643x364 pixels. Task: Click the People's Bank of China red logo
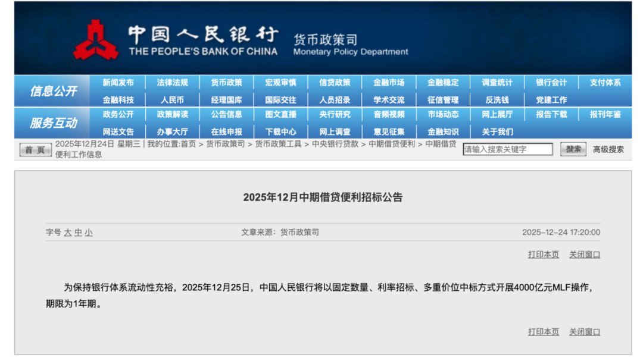tap(96, 40)
